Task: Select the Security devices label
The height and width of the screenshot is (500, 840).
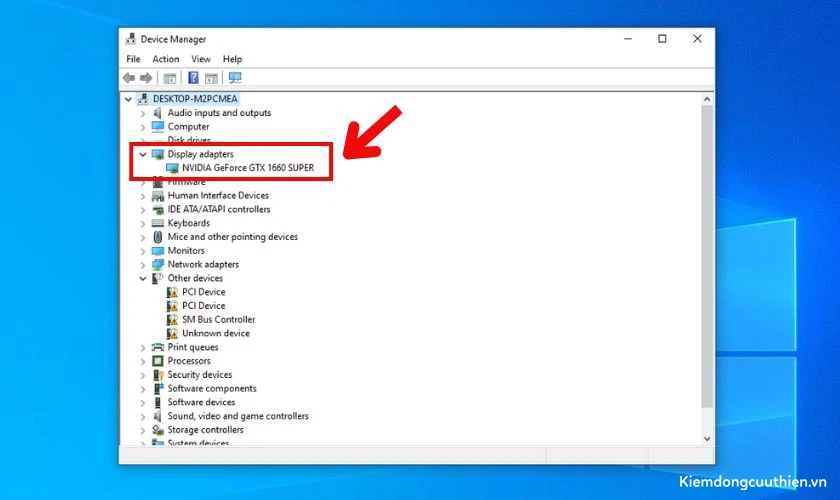Action: pyautogui.click(x=200, y=375)
